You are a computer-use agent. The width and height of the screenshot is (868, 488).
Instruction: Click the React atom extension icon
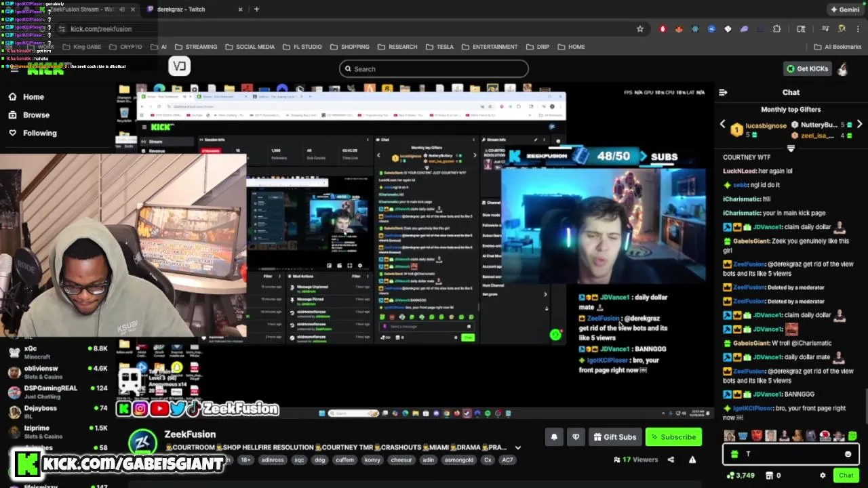point(695,29)
